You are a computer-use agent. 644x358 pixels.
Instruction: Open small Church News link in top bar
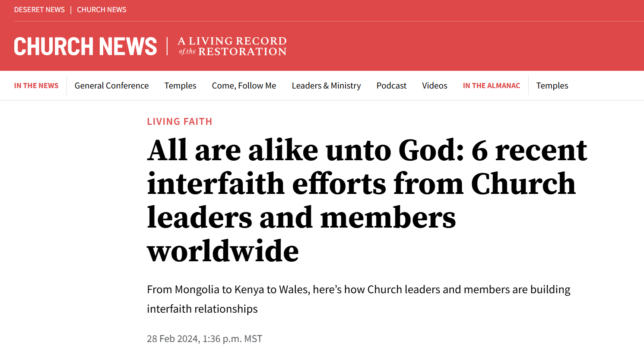click(x=102, y=10)
